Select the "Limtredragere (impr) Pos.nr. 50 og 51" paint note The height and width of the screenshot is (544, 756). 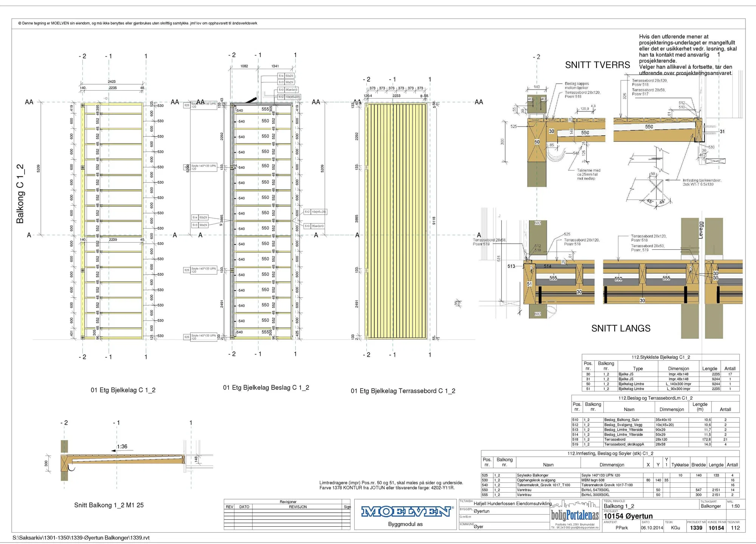391,485
